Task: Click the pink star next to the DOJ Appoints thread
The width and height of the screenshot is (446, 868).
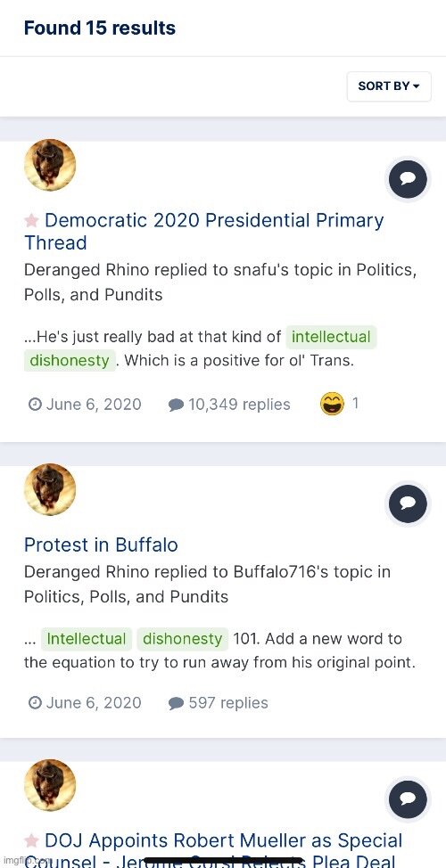Action: (31, 841)
